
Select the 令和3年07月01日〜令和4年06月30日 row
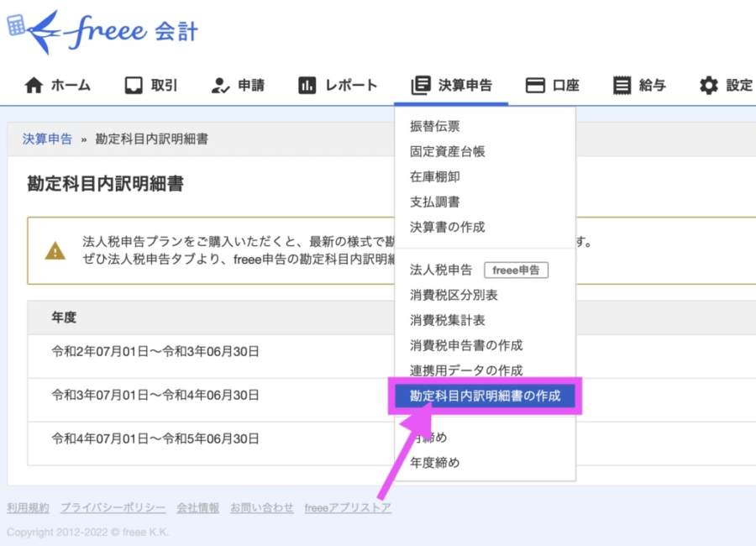[155, 395]
